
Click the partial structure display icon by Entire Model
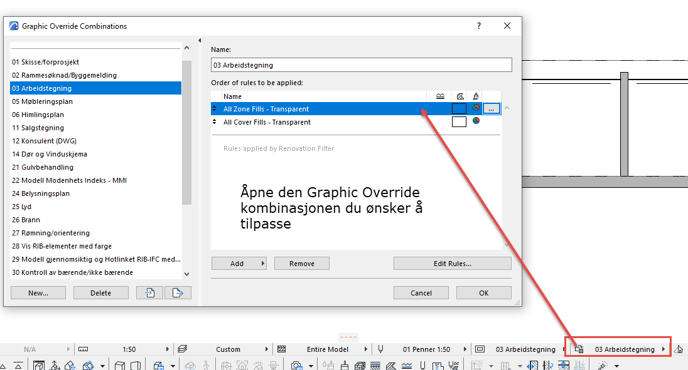pos(281,349)
